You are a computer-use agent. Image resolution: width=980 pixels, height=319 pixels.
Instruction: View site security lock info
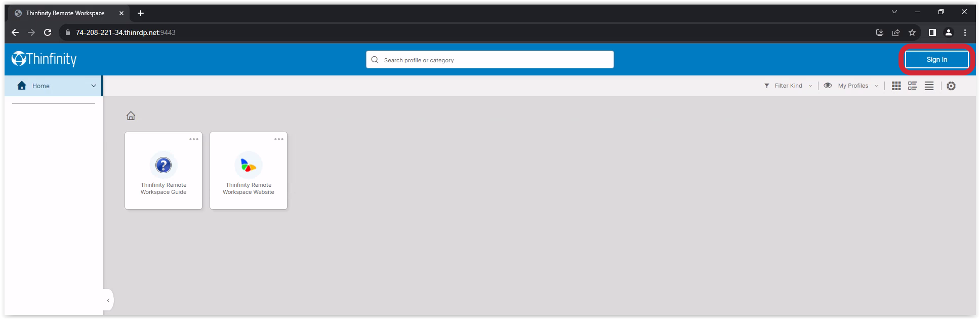(68, 32)
